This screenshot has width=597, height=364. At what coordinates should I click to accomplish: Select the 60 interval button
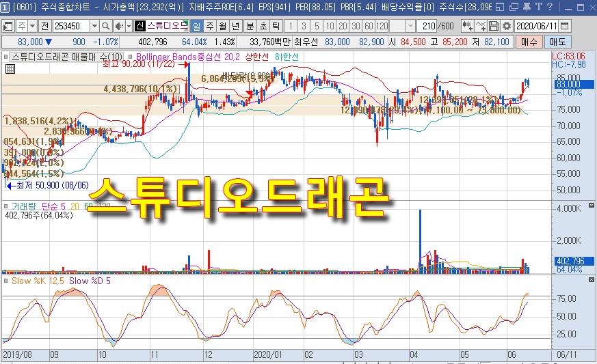[369, 26]
